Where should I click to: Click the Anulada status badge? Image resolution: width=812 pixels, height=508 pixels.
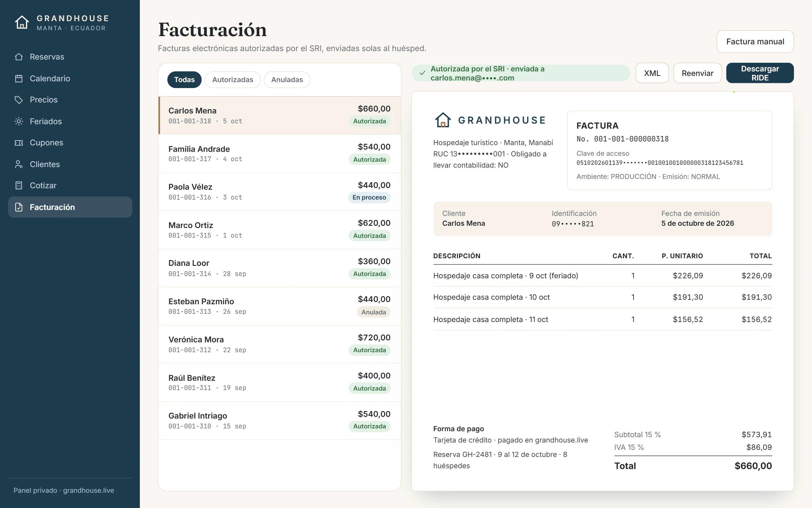pyautogui.click(x=374, y=312)
